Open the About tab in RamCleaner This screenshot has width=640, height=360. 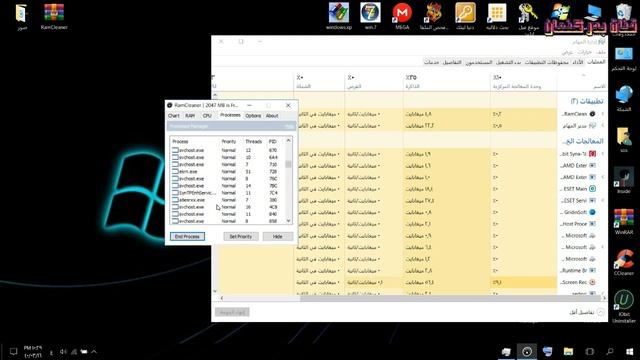click(x=272, y=116)
